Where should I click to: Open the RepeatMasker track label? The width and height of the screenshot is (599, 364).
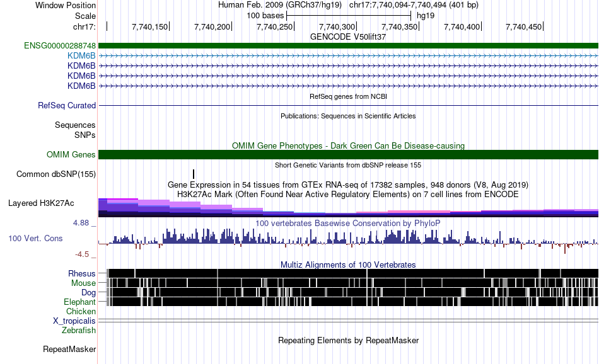click(69, 349)
